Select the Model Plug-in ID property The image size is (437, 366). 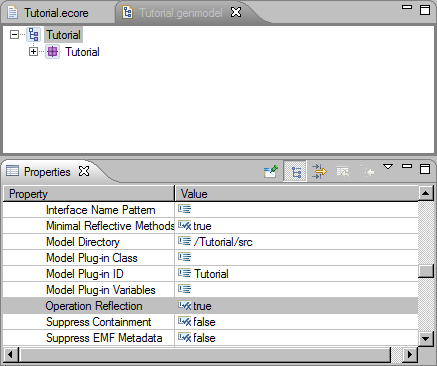coord(85,274)
